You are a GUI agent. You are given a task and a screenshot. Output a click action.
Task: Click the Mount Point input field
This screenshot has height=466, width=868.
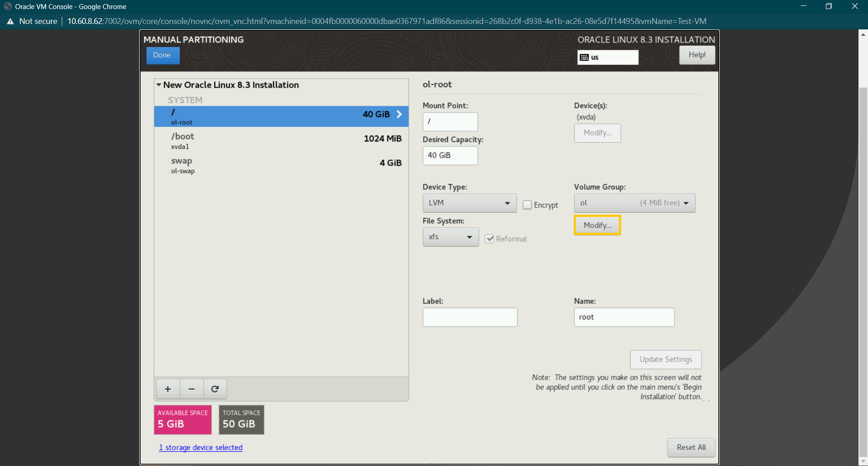[450, 122]
